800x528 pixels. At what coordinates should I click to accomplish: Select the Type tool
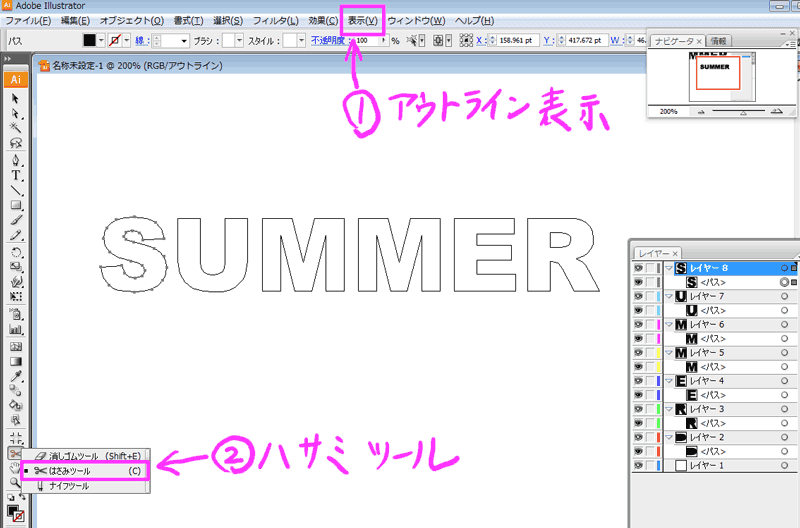tap(16, 175)
